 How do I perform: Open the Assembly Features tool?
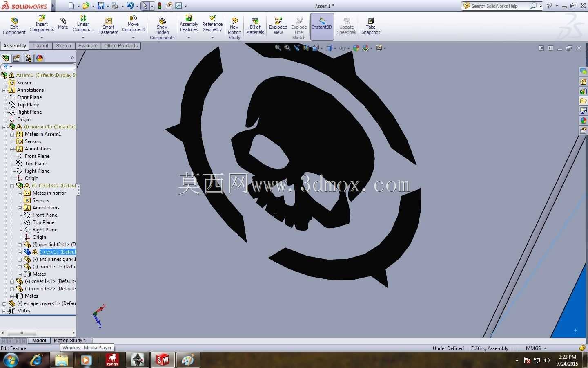189,24
